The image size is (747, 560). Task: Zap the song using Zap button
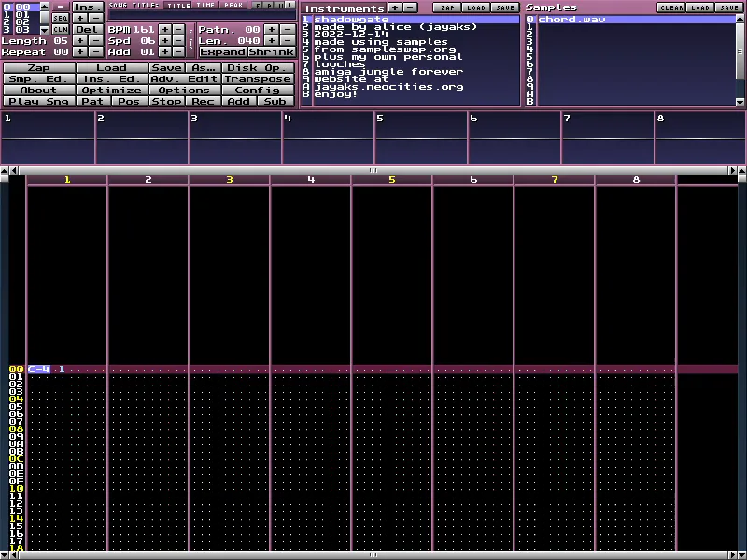point(39,67)
